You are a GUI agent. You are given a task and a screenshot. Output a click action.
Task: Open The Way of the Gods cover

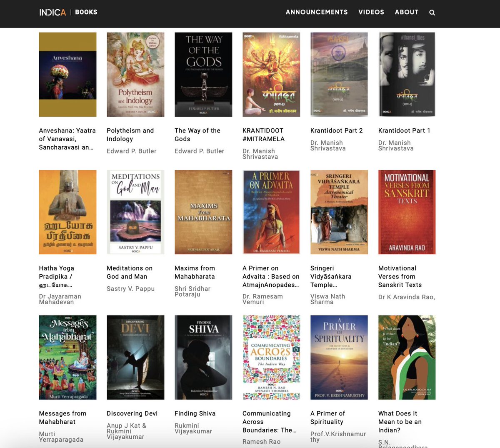(x=203, y=75)
